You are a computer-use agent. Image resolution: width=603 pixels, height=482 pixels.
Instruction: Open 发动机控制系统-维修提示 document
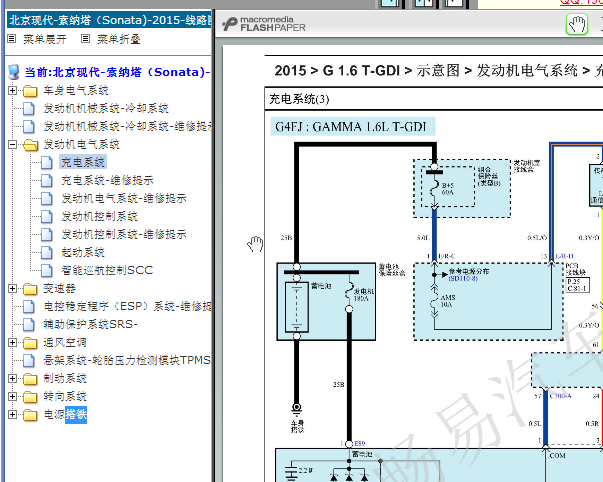124,234
